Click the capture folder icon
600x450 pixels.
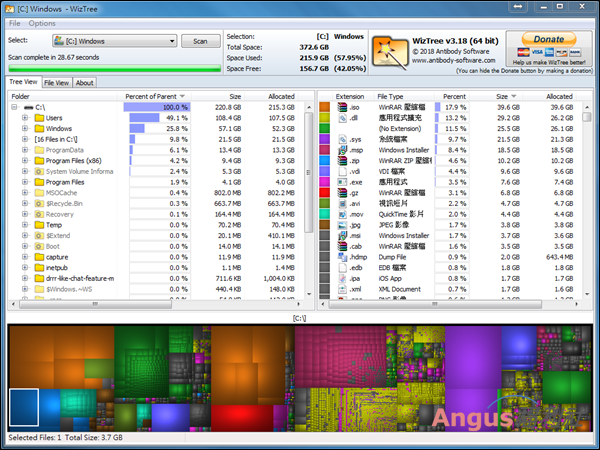coord(39,257)
